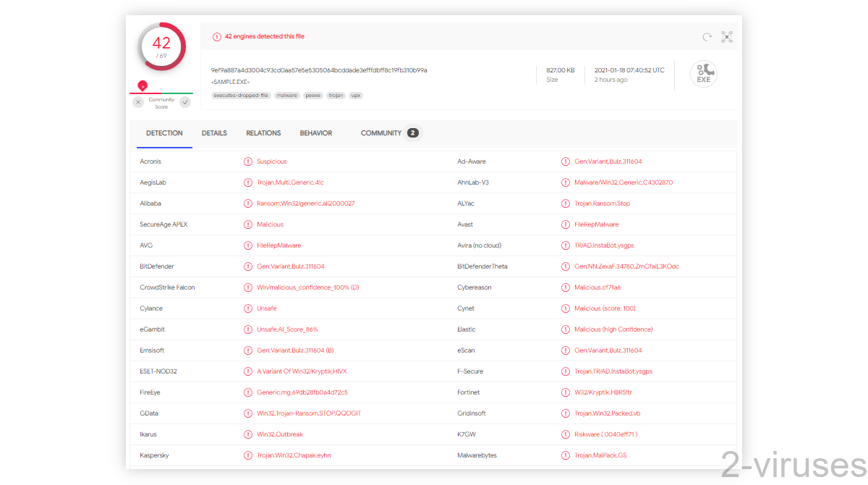Click the detection score gauge 42/69
The height and width of the screenshot is (485, 868).
coord(161,46)
